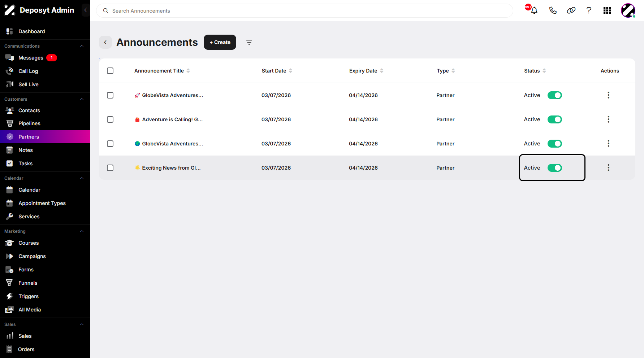The height and width of the screenshot is (358, 644).
Task: Click the back arrow beside Announcements
Action: [x=105, y=42]
